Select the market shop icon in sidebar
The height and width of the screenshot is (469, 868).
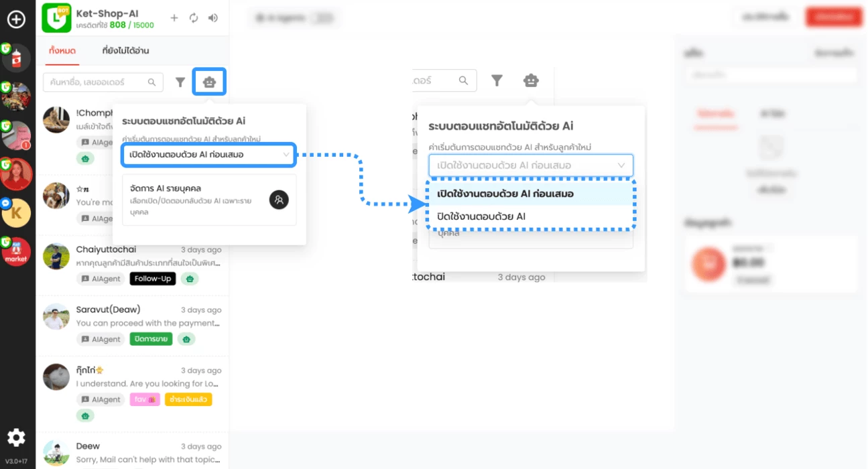click(x=17, y=252)
